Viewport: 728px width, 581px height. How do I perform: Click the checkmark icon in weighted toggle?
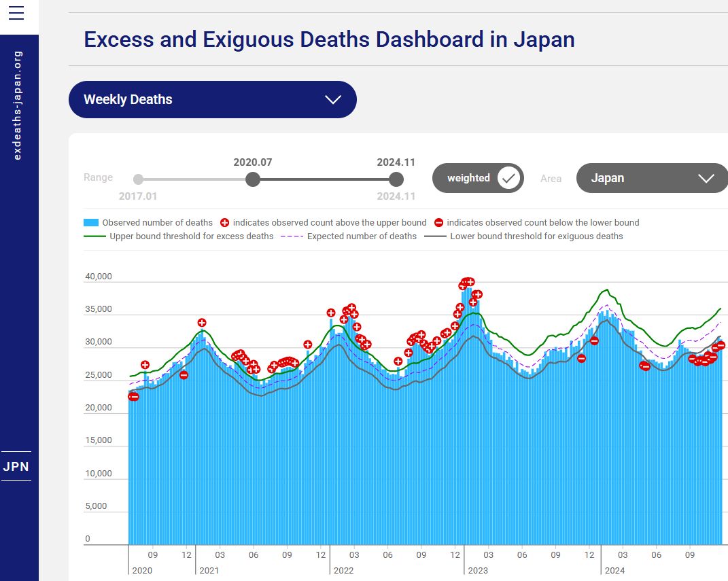tap(508, 178)
